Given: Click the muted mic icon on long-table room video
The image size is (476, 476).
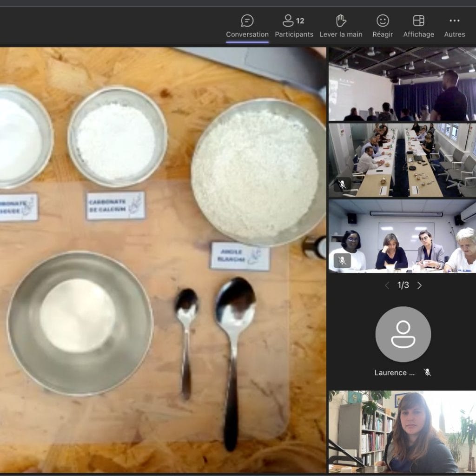Looking at the screenshot, I should [x=342, y=184].
